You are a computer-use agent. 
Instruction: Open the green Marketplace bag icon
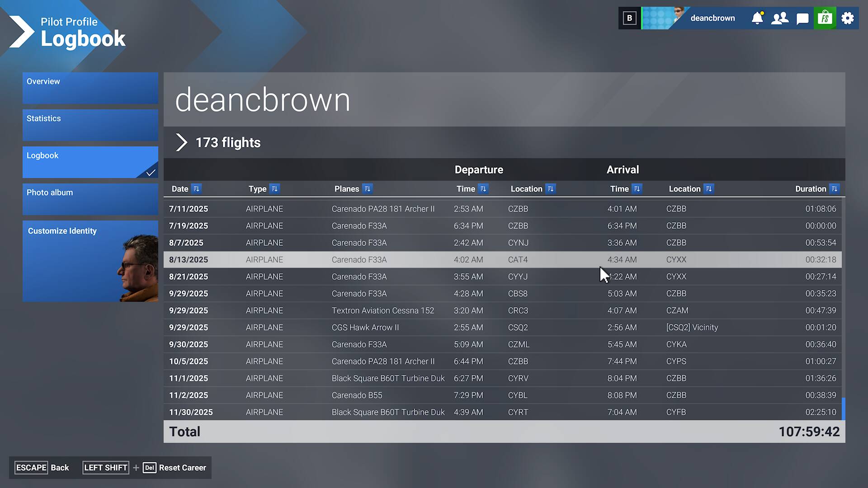825,18
